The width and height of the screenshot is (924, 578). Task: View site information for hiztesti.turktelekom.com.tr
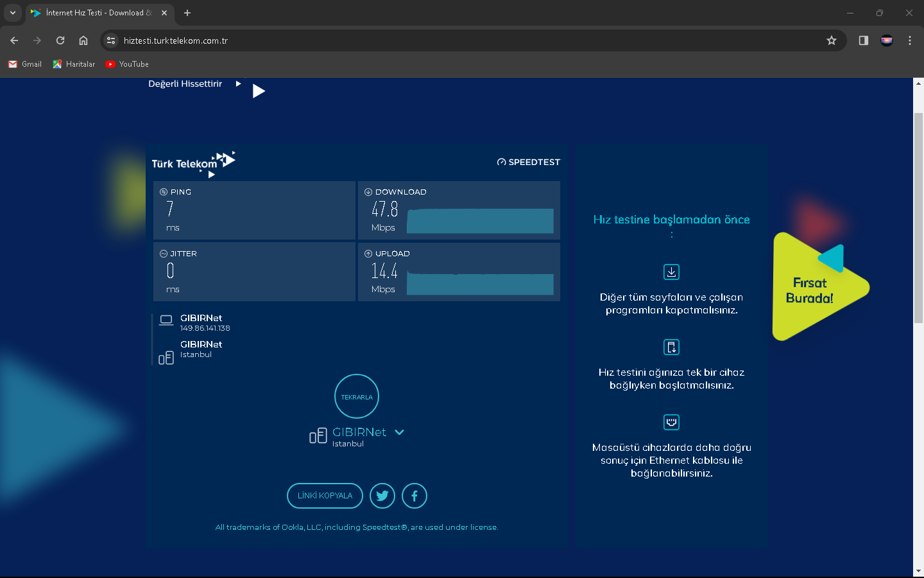111,40
